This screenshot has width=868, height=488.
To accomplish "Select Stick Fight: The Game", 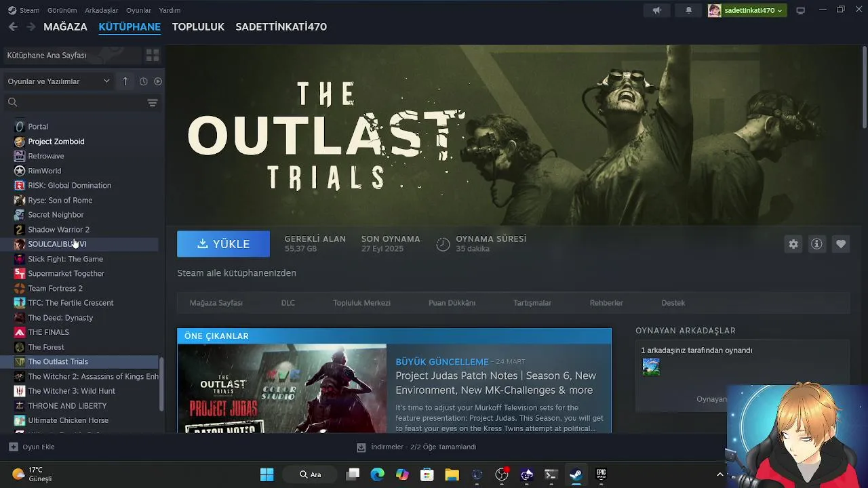I will click(x=66, y=259).
